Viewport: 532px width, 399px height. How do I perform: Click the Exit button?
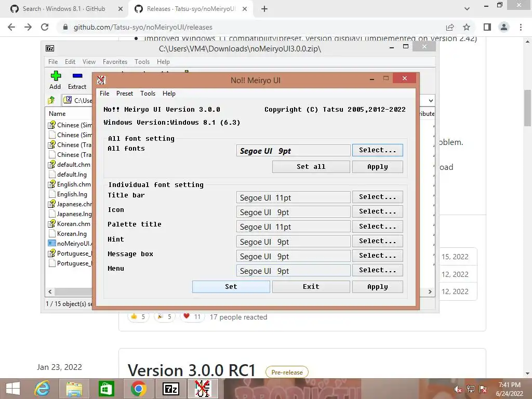tap(311, 287)
